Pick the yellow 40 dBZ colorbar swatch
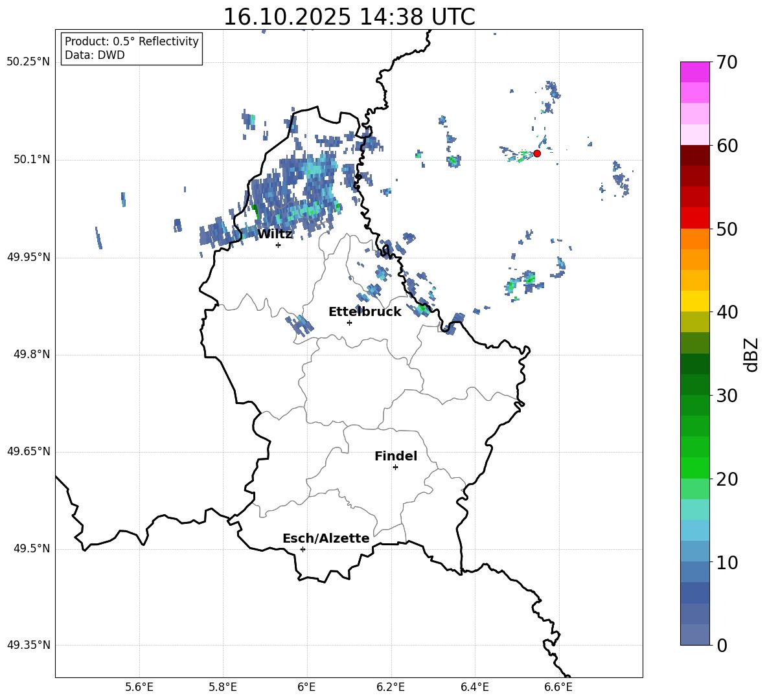The image size is (767, 700). (694, 301)
